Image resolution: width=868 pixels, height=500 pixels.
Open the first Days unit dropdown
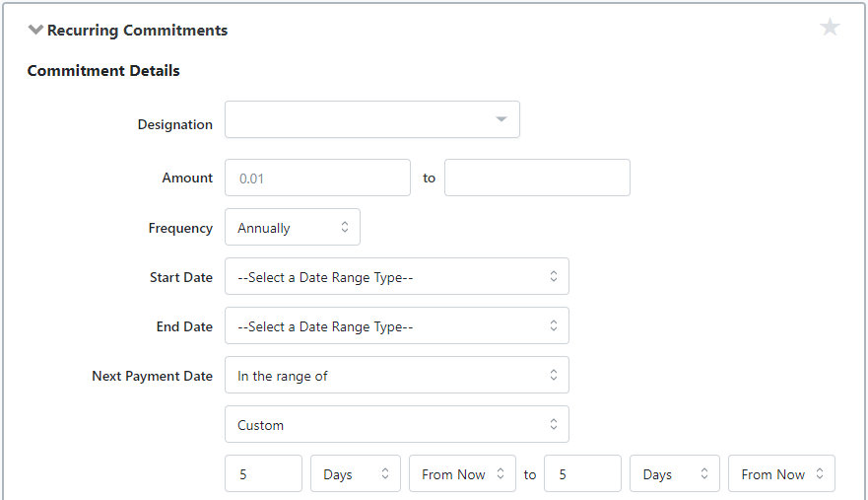pyautogui.click(x=356, y=474)
